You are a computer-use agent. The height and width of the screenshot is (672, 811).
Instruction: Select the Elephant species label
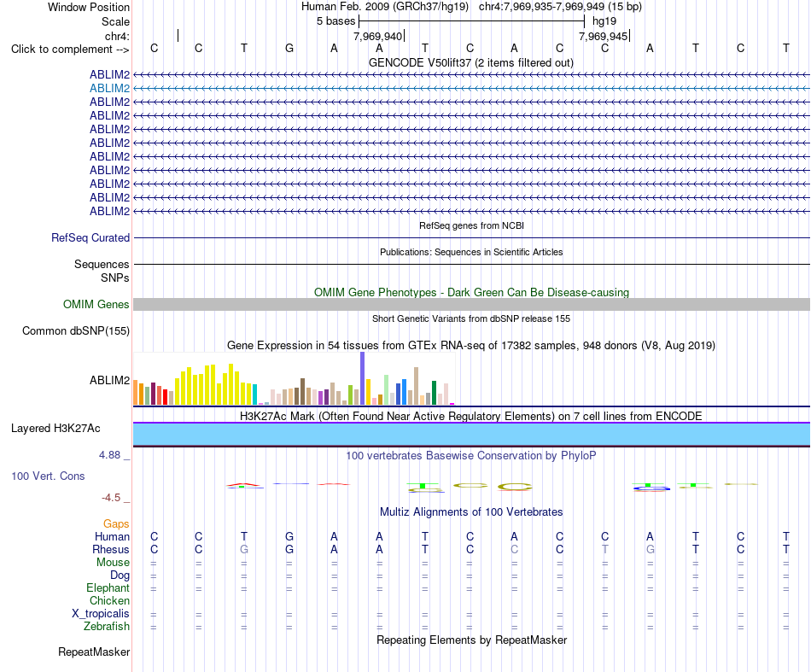(108, 588)
